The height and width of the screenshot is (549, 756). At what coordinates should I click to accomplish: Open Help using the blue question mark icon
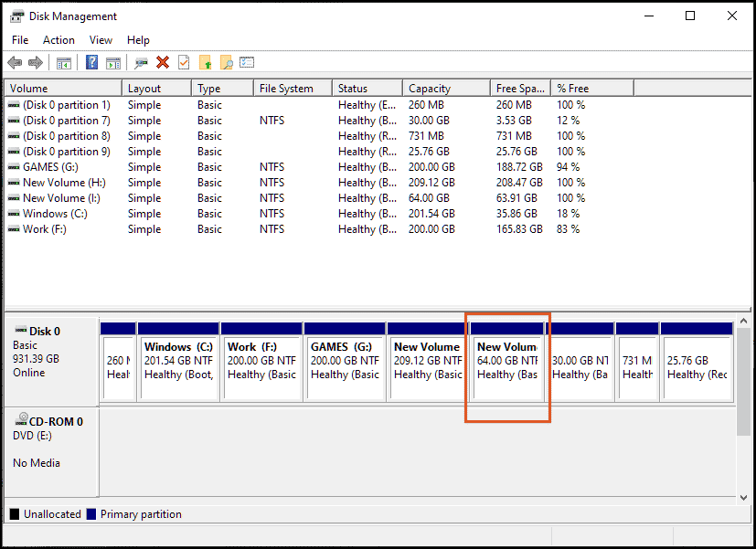[x=92, y=62]
